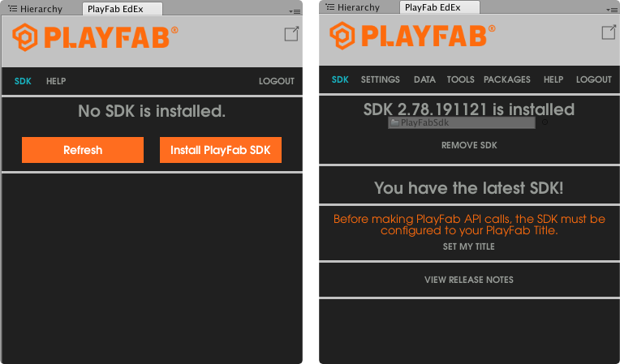Click the pop-out window icon in left panel
620x364 pixels.
291,34
